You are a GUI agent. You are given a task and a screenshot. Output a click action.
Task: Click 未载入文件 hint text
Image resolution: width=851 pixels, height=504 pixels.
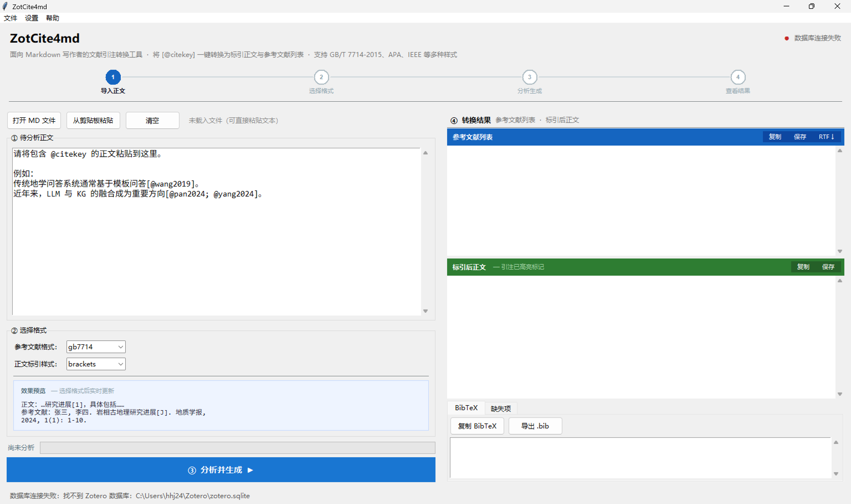234,121
